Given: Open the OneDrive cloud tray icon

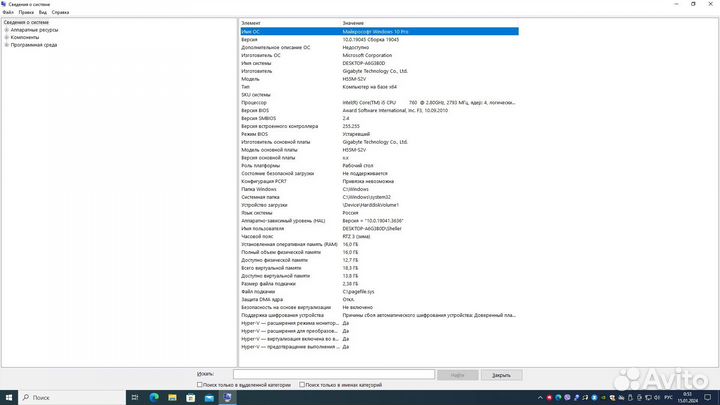Looking at the screenshot, I should 621,398.
